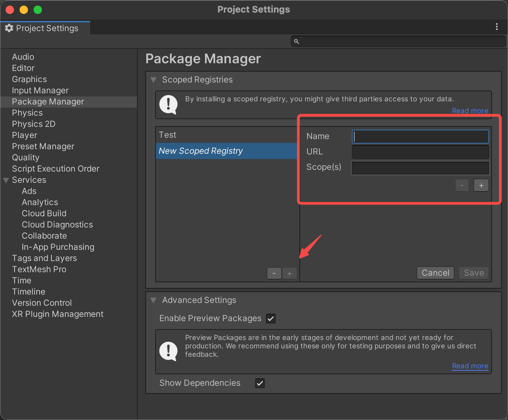Collapse the Scoped Registries section

pos(154,80)
